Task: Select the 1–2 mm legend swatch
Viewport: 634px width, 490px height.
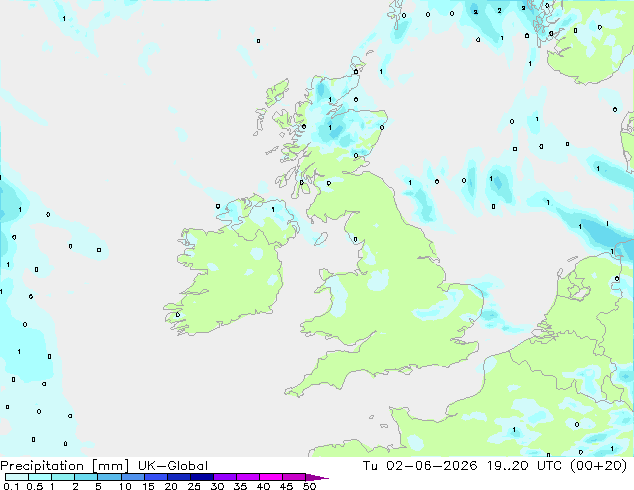Action: point(63,477)
